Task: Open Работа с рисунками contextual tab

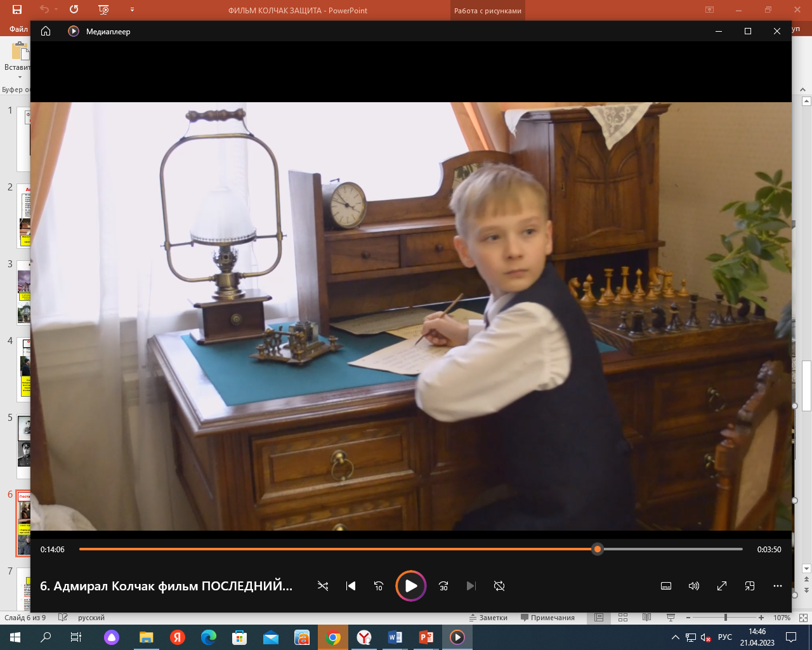Action: pyautogui.click(x=487, y=11)
